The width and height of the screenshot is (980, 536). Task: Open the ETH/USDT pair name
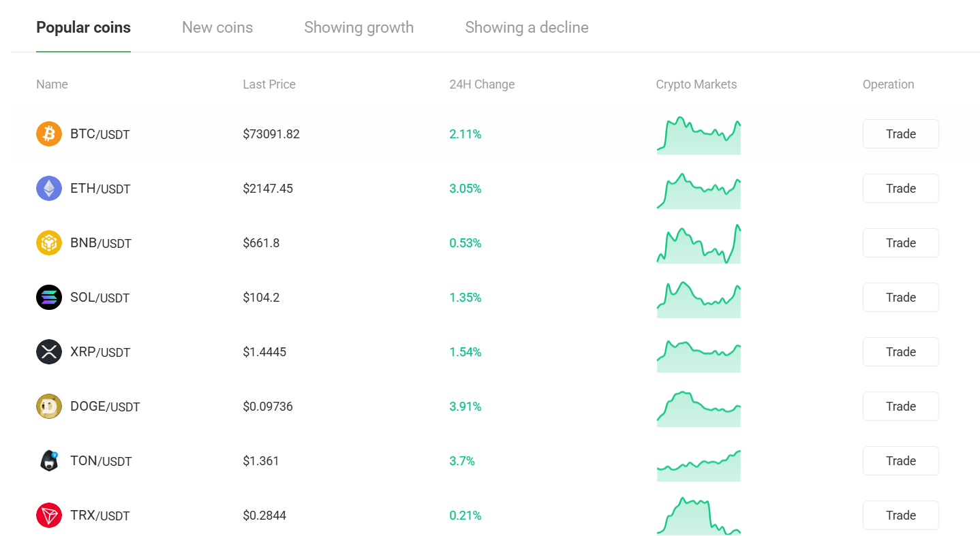[x=100, y=189]
